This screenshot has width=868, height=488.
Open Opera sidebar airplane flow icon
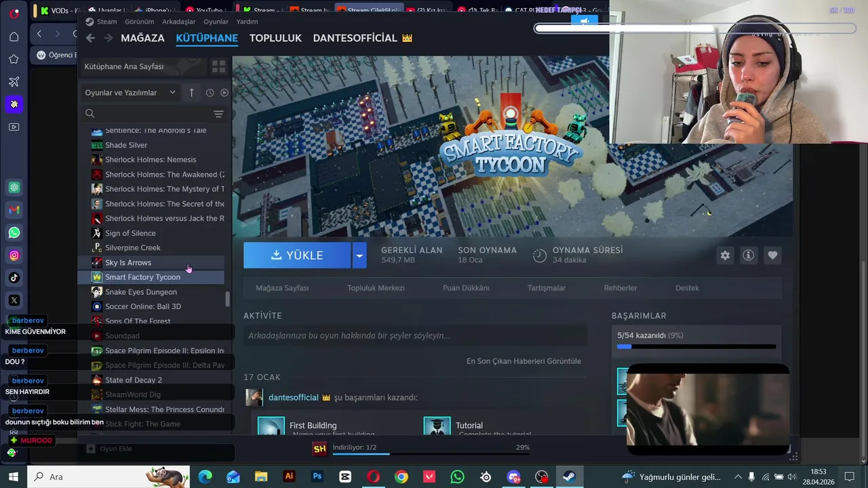(14, 82)
